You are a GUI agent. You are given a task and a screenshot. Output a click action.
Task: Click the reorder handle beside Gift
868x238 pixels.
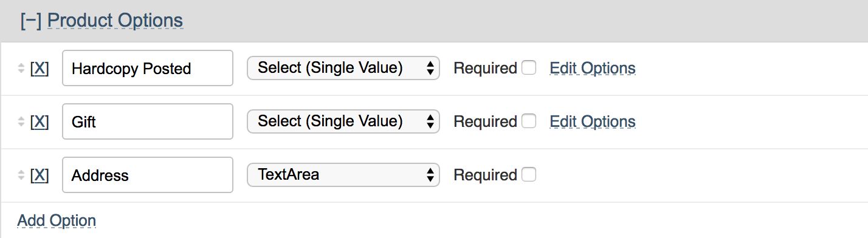click(21, 122)
